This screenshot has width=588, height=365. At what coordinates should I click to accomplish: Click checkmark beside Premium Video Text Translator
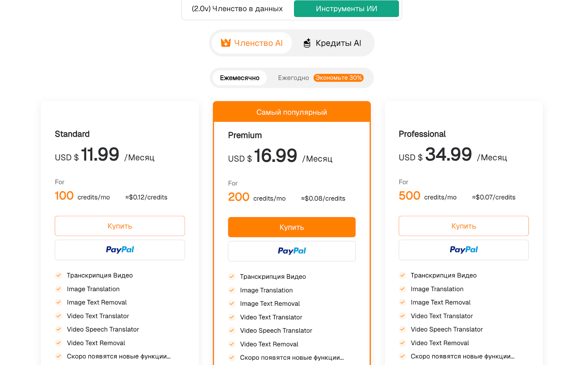[x=232, y=317]
